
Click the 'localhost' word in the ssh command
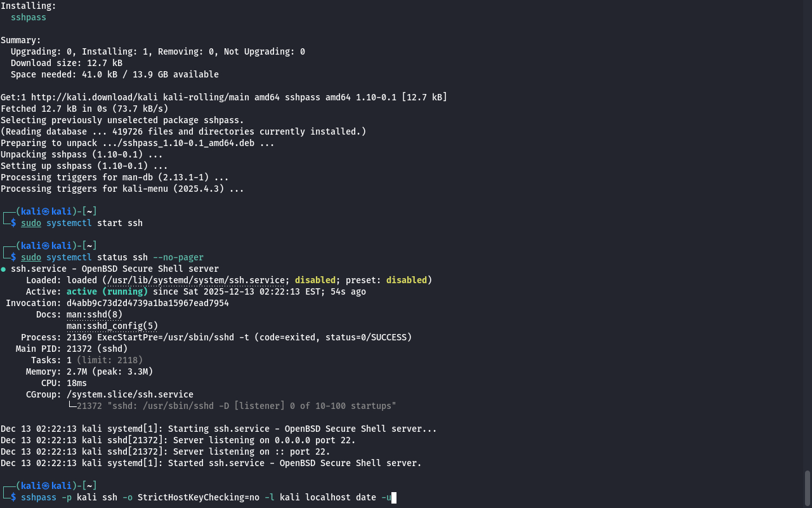click(x=328, y=497)
